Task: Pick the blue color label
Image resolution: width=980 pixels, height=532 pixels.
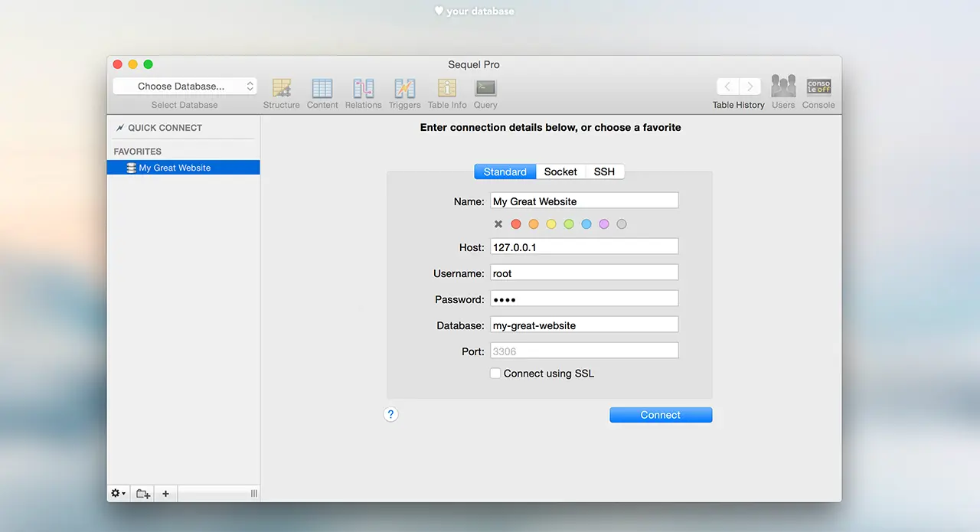Action: [x=586, y=224]
